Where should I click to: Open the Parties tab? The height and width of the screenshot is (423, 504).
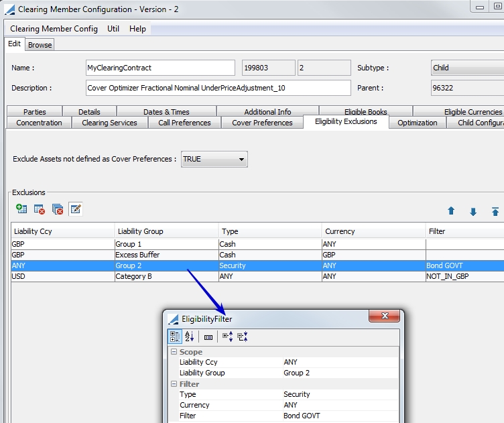coord(34,111)
